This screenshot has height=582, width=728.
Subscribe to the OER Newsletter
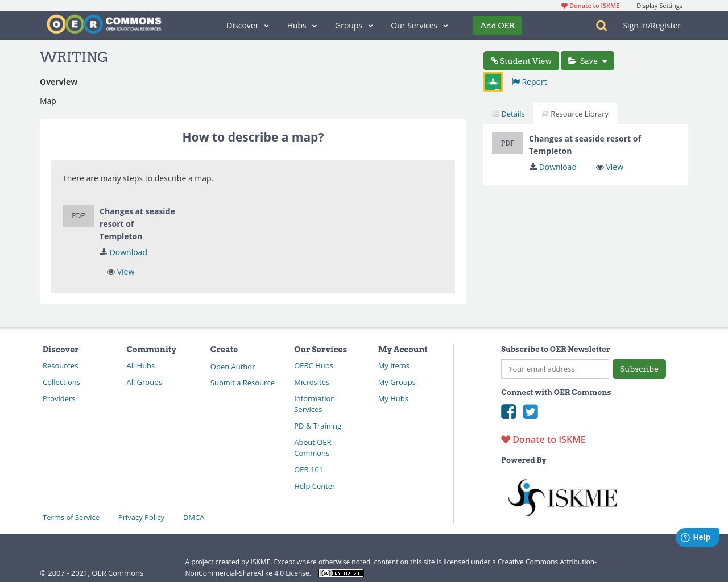(x=639, y=368)
